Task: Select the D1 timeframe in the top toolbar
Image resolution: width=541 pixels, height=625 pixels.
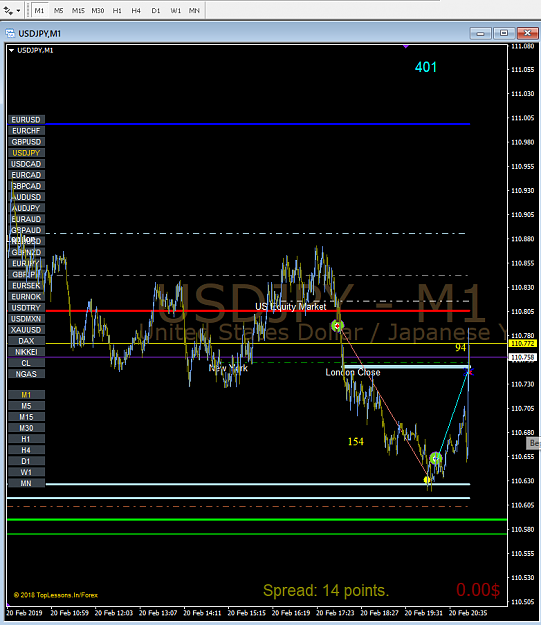Action: click(x=155, y=11)
